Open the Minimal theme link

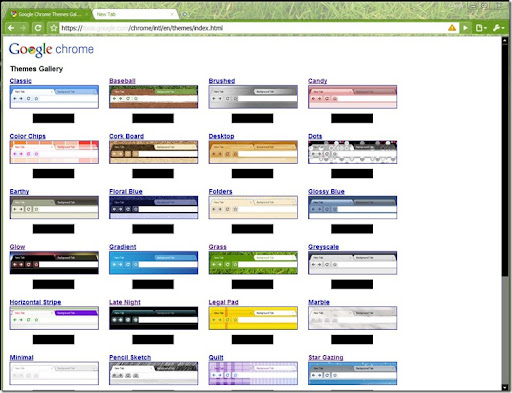click(x=22, y=357)
